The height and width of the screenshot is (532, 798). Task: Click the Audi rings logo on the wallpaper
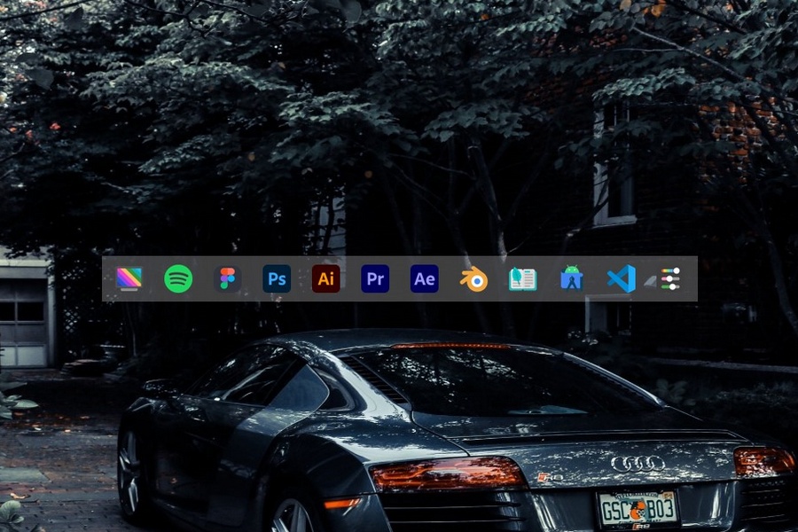pyautogui.click(x=638, y=463)
